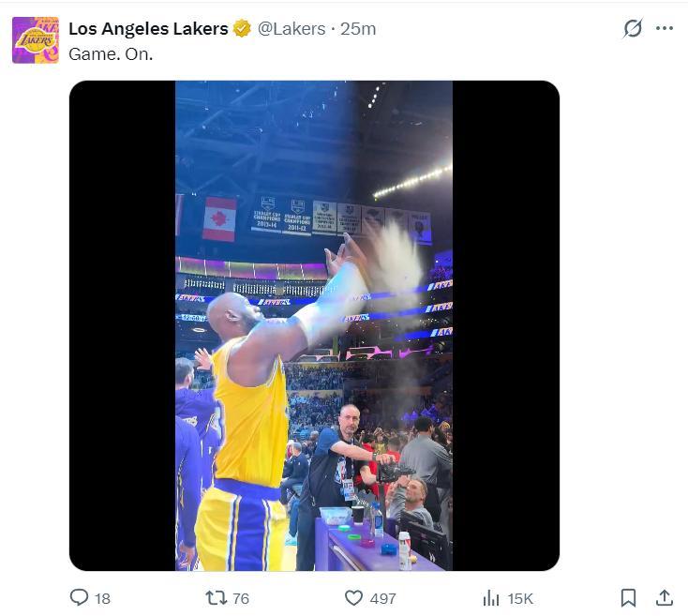The image size is (688, 616).
Task: Like the post with the heart icon
Action: pyautogui.click(x=353, y=597)
